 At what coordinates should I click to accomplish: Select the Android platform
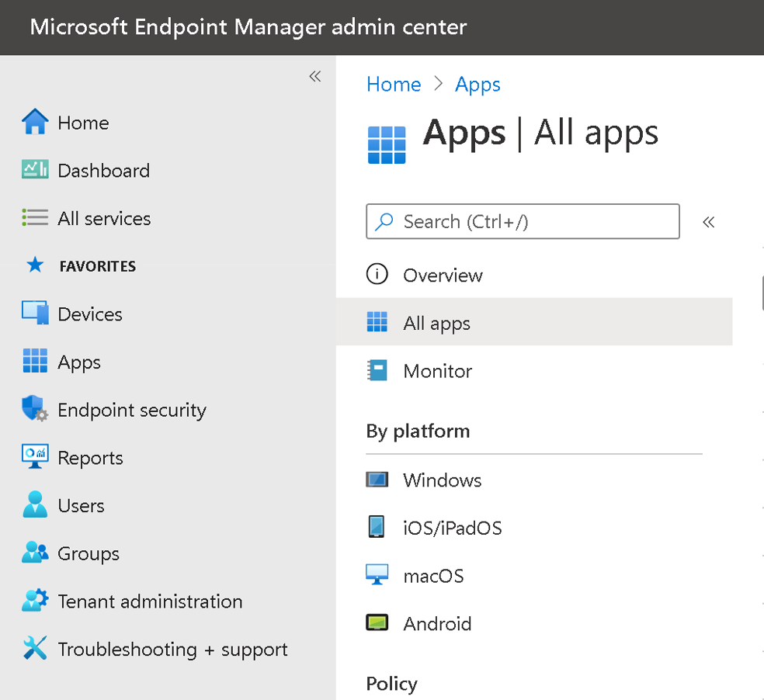tap(437, 623)
